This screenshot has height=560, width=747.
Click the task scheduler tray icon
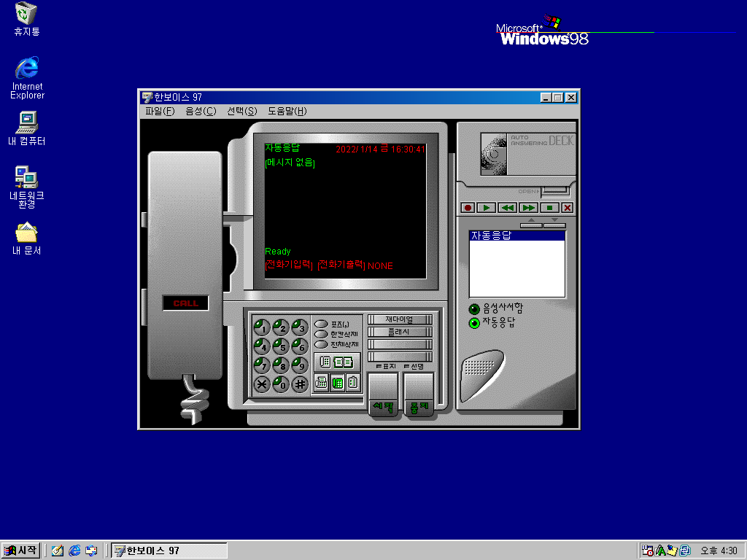pyautogui.click(x=648, y=551)
